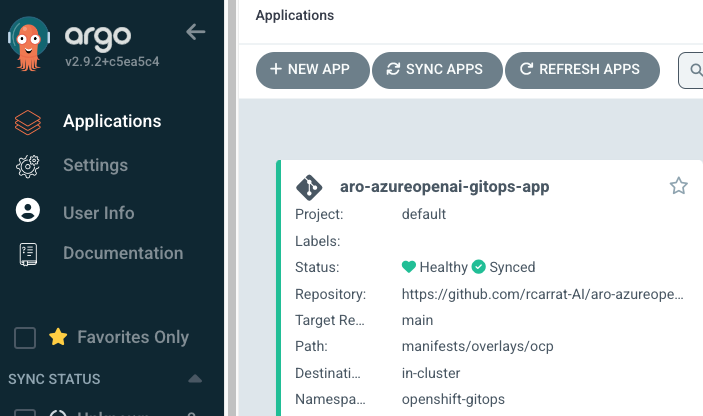703x416 pixels.
Task: Open search using the magnifier icon
Action: [693, 70]
